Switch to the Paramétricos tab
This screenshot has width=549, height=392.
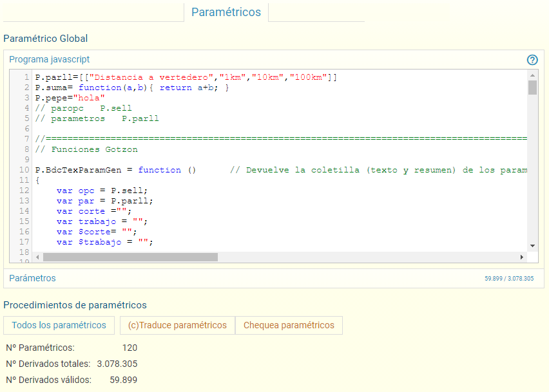[x=226, y=12]
